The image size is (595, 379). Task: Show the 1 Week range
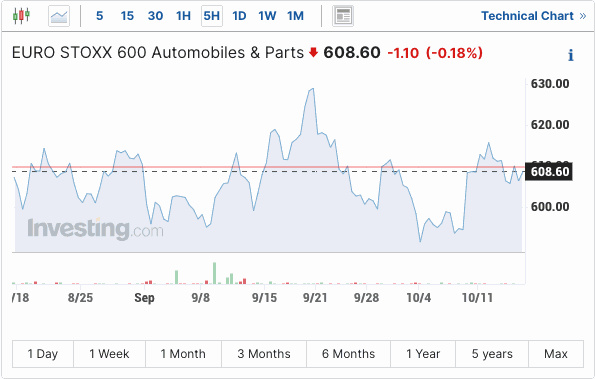(x=109, y=354)
